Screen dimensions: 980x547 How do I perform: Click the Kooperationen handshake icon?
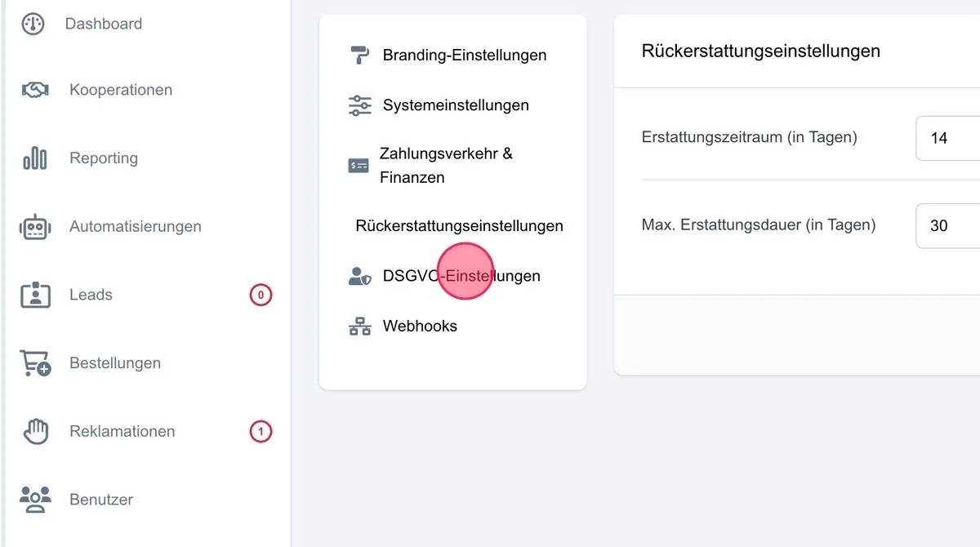click(x=34, y=90)
